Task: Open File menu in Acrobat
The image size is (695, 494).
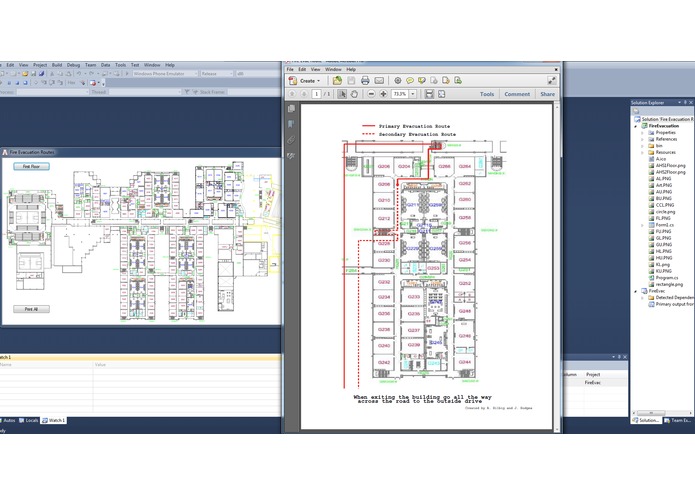Action: (290, 70)
